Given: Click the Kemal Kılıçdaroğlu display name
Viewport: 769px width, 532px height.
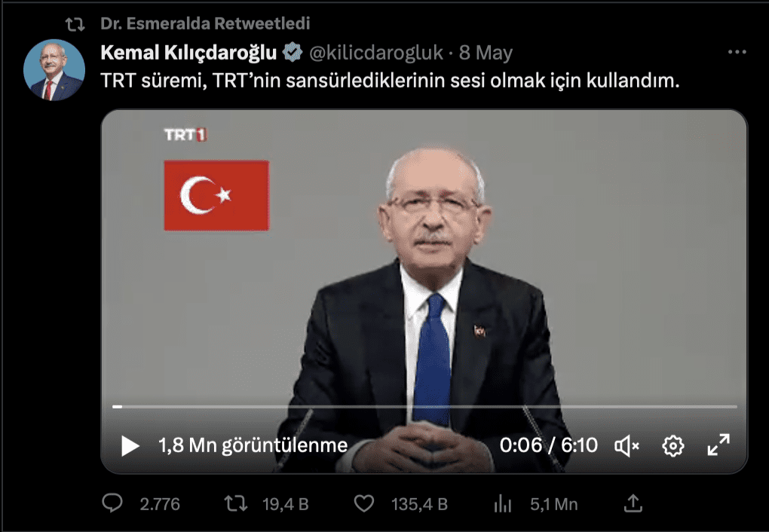Looking at the screenshot, I should [x=188, y=53].
